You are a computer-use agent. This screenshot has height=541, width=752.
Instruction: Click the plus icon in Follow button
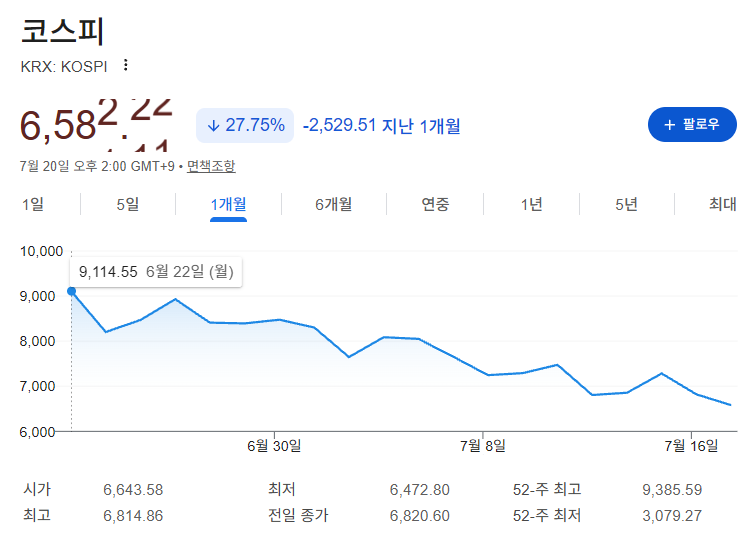point(670,125)
